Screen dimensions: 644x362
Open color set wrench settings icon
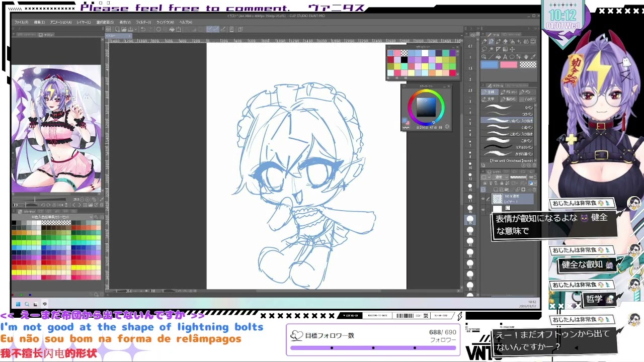(x=96, y=217)
